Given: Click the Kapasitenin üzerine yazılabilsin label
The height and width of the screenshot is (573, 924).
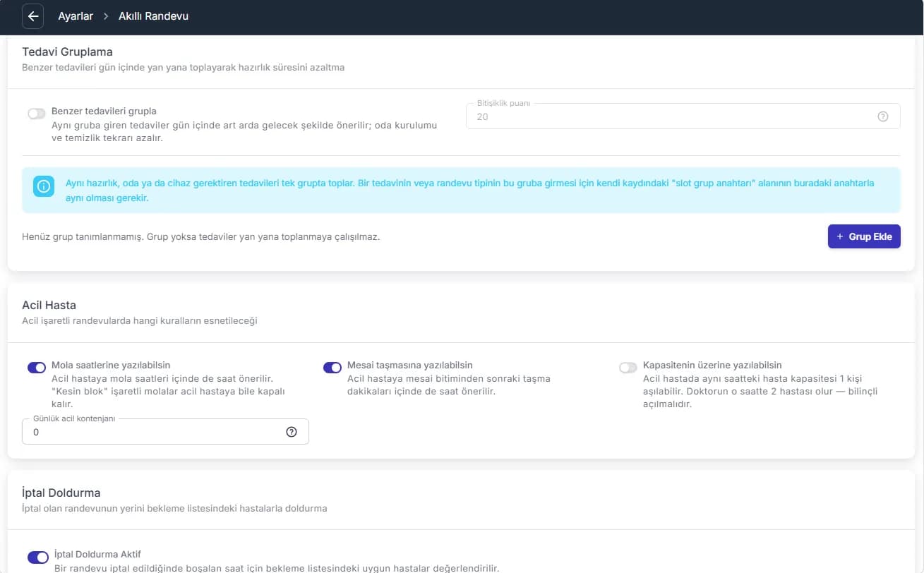Looking at the screenshot, I should click(712, 366).
